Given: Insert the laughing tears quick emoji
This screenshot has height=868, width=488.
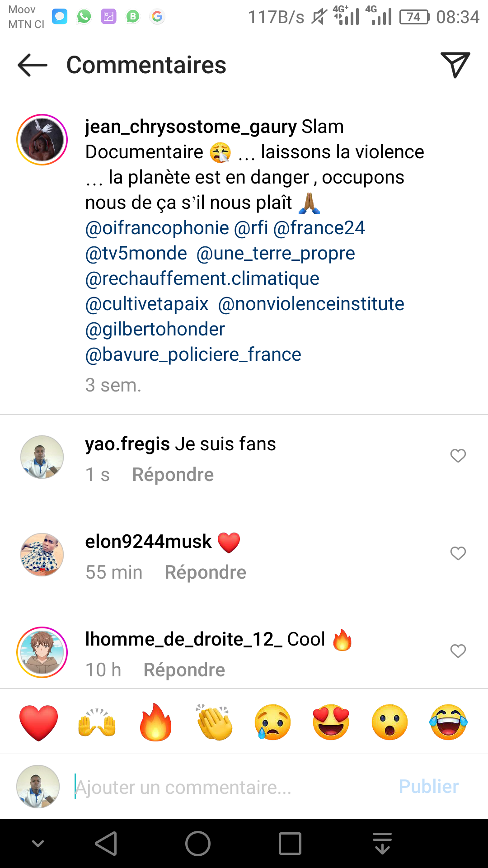Looking at the screenshot, I should coord(448,722).
